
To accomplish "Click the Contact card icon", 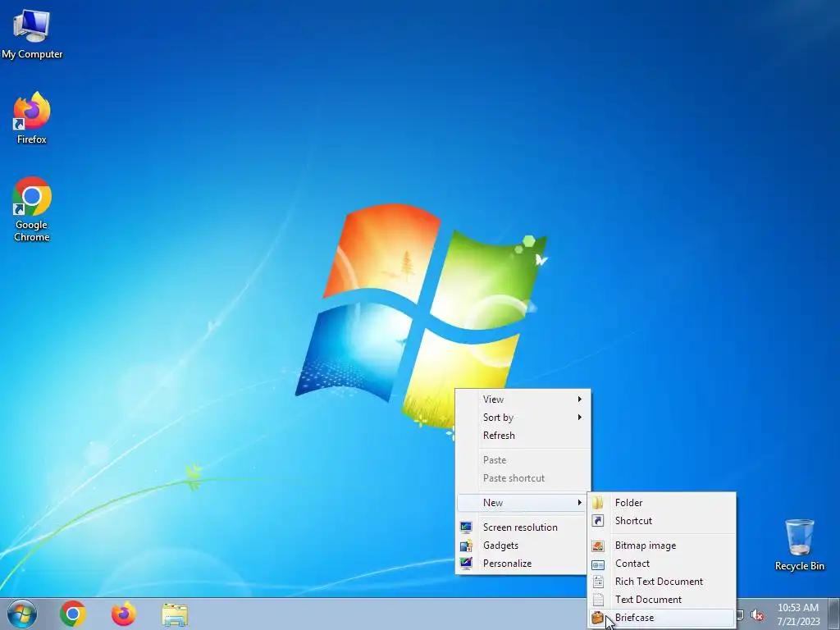I will [x=598, y=564].
